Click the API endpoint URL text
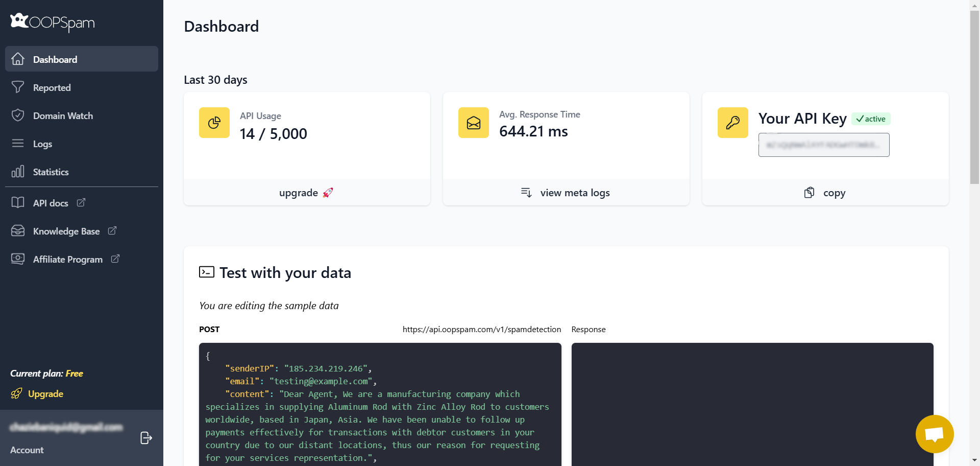980x466 pixels. (482, 330)
